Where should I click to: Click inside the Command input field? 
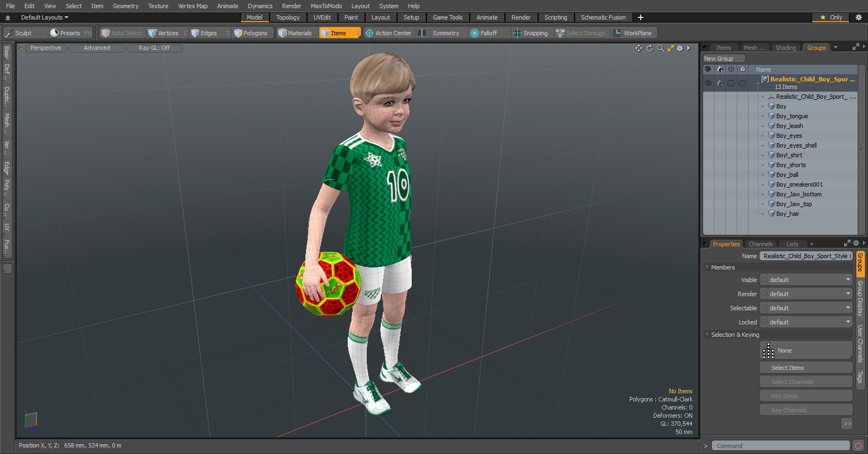coord(780,446)
